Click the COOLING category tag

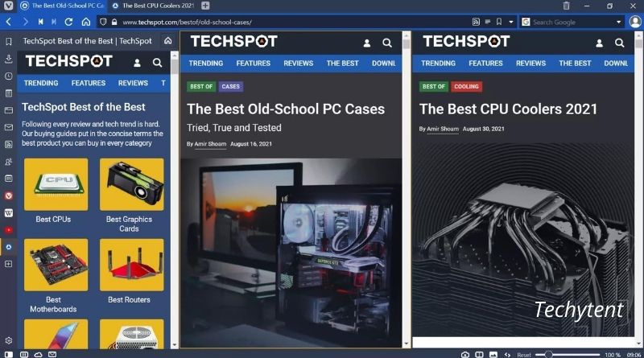pyautogui.click(x=466, y=87)
